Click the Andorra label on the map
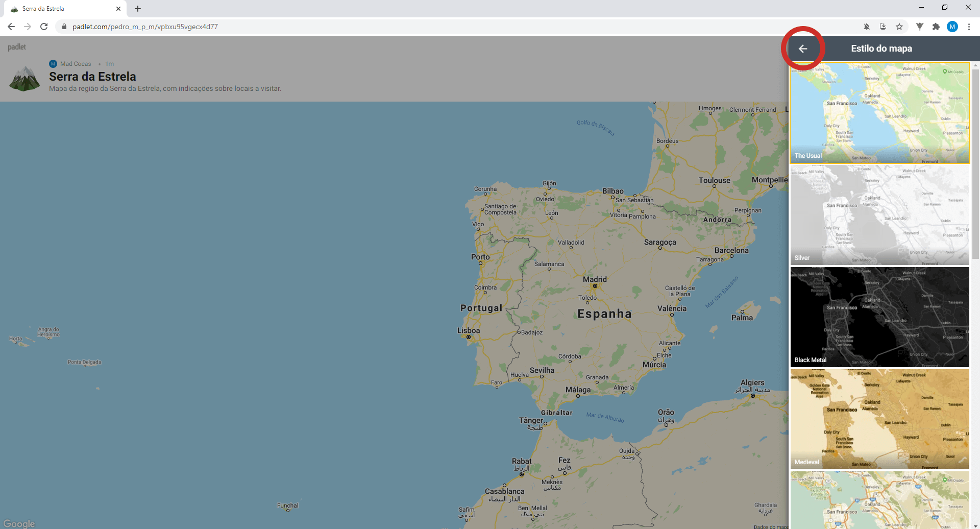 click(x=717, y=220)
